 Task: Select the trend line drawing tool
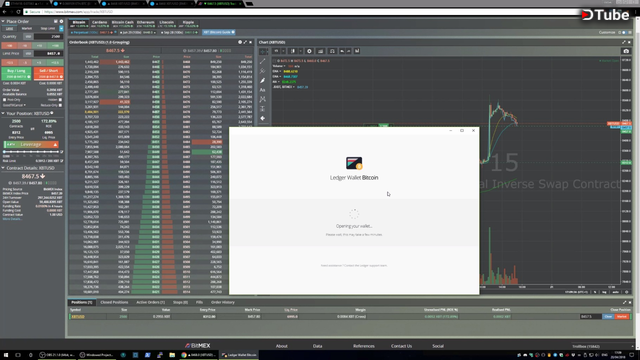coord(263,62)
